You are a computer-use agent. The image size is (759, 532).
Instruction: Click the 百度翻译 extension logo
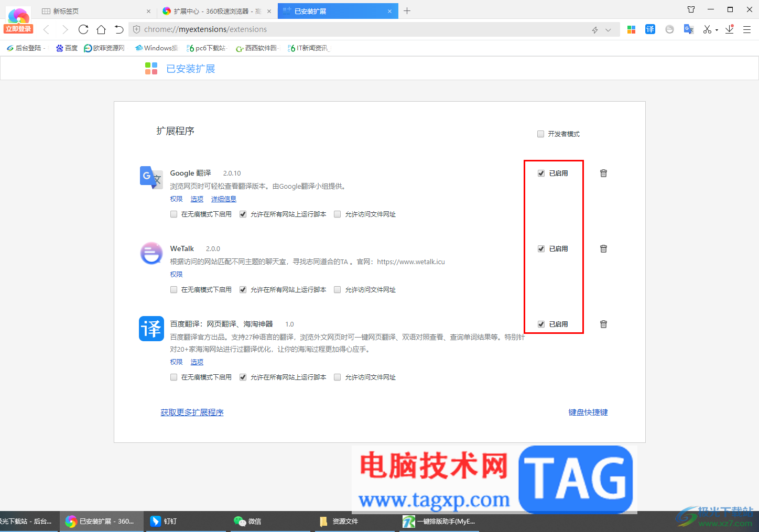point(151,329)
